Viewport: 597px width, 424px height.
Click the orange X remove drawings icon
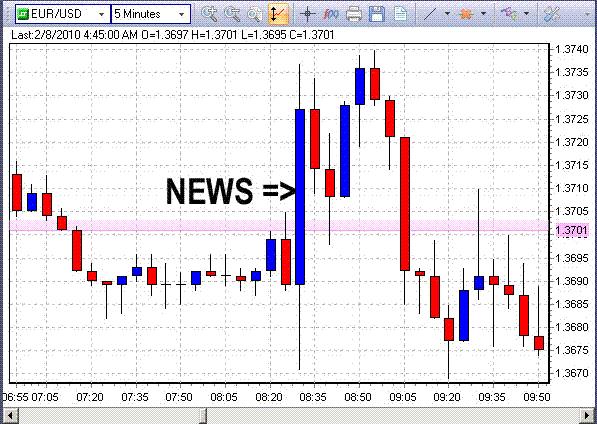pyautogui.click(x=466, y=14)
